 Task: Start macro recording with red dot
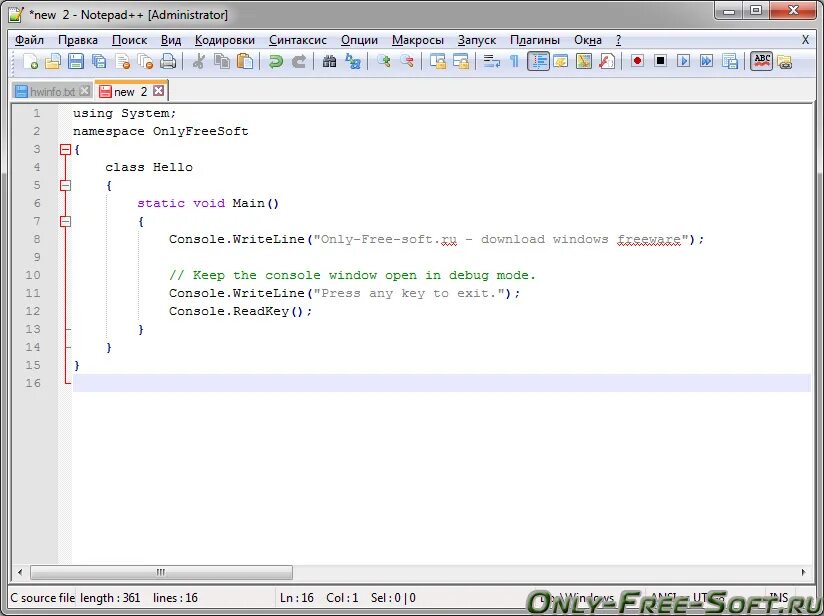pyautogui.click(x=637, y=61)
